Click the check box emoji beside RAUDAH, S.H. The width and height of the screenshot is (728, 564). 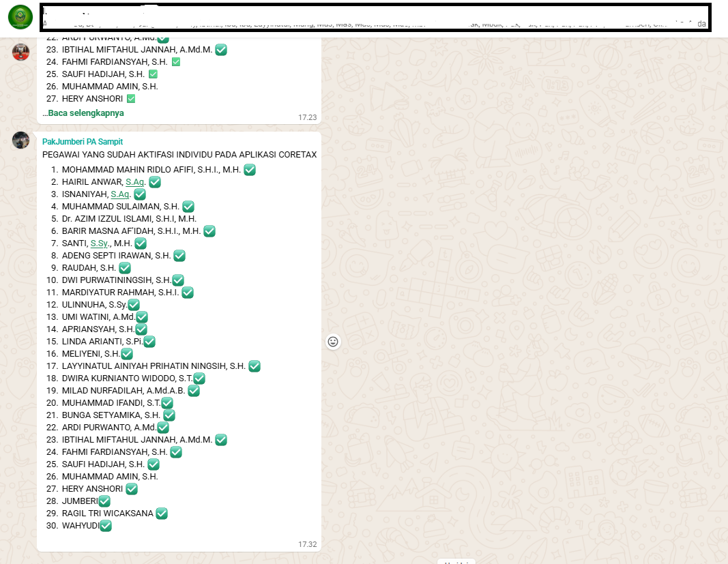(x=125, y=268)
